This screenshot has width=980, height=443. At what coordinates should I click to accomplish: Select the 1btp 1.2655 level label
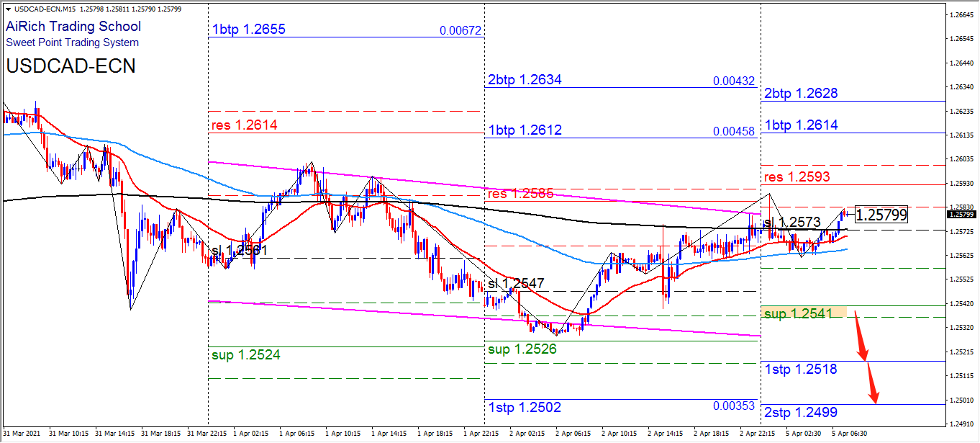click(x=249, y=30)
